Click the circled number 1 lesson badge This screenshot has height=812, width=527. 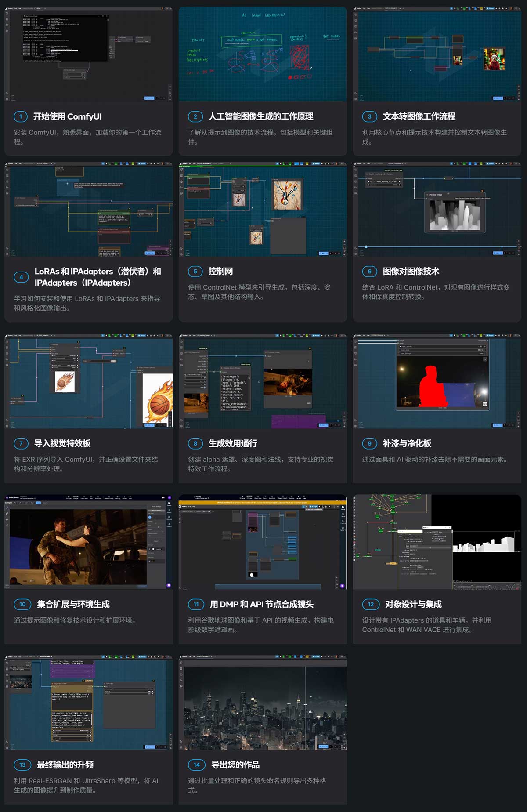20,116
